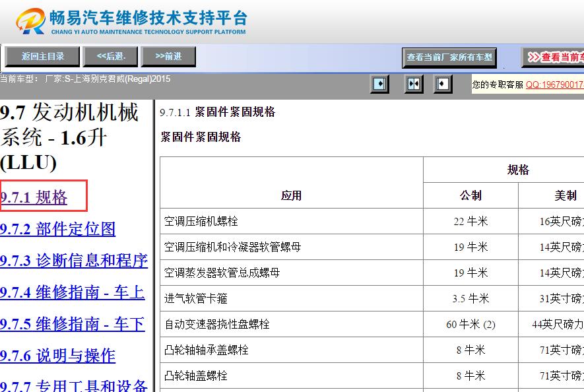Click 8 牛米 in 凸轮轴轴承盖螺栓 row

click(x=470, y=350)
